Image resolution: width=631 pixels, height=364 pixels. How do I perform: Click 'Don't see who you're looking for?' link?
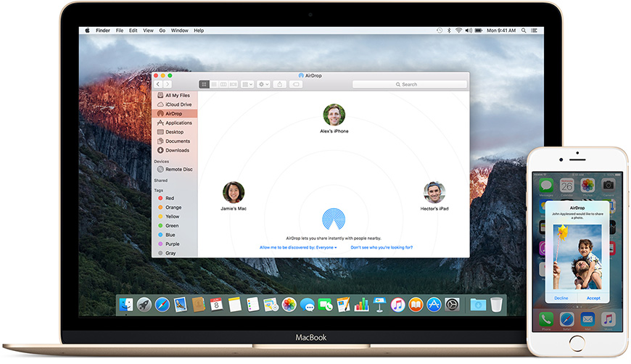tap(382, 247)
